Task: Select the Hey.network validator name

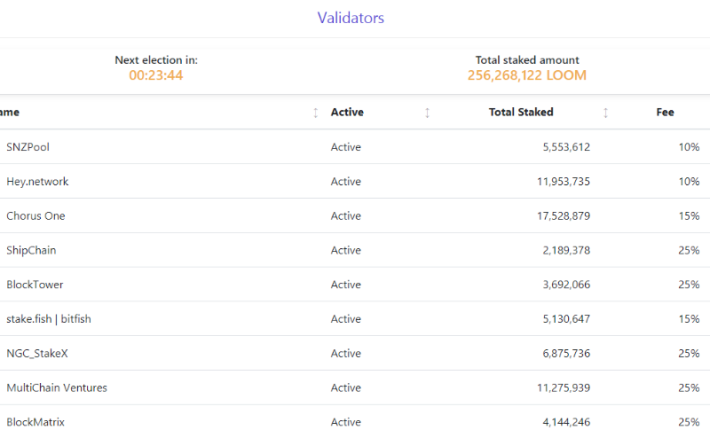Action: pos(37,182)
